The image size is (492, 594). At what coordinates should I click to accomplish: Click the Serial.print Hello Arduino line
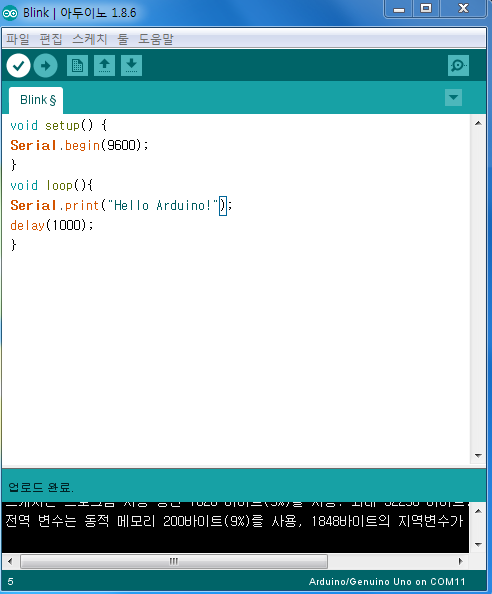(121, 205)
